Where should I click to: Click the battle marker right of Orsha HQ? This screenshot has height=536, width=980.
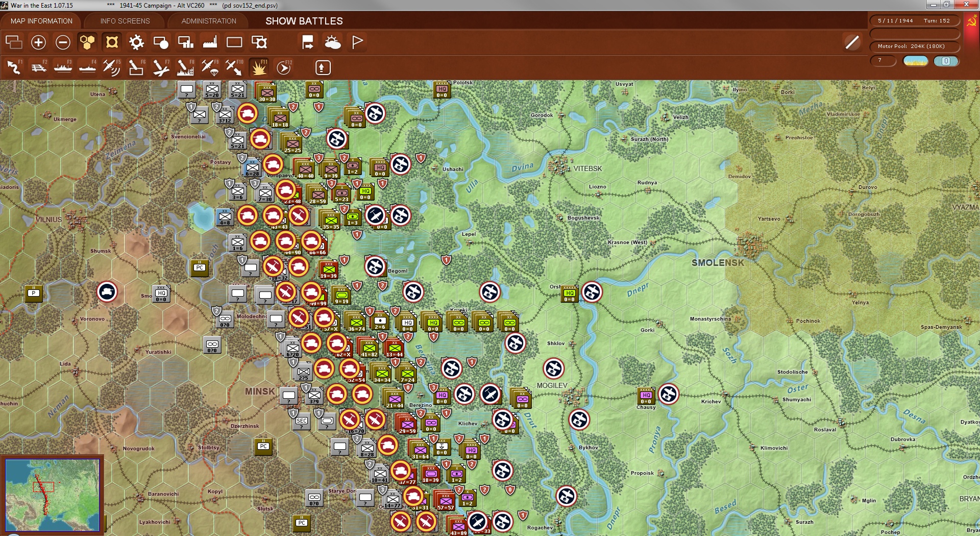[592, 292]
